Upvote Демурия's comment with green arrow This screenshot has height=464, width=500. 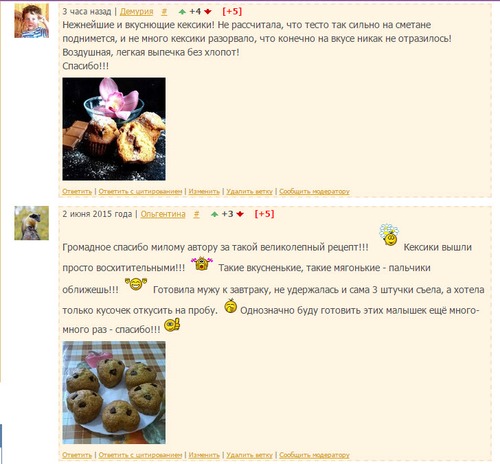(x=182, y=12)
